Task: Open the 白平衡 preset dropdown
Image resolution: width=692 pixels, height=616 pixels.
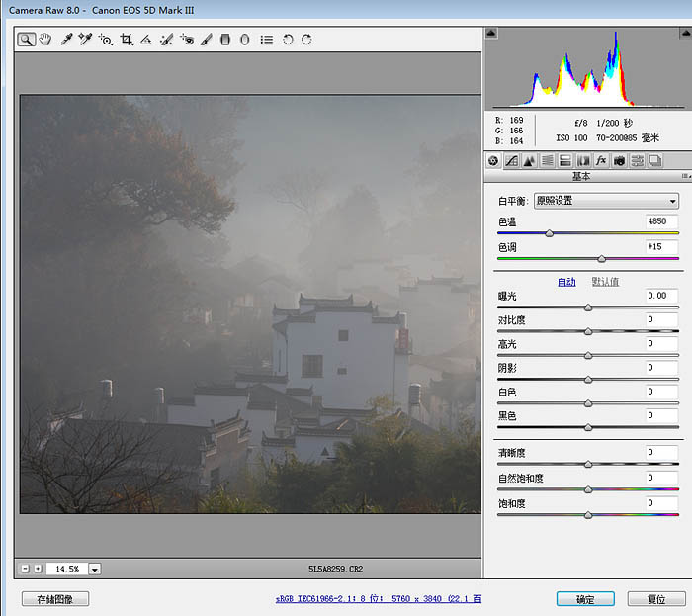Action: click(x=605, y=201)
